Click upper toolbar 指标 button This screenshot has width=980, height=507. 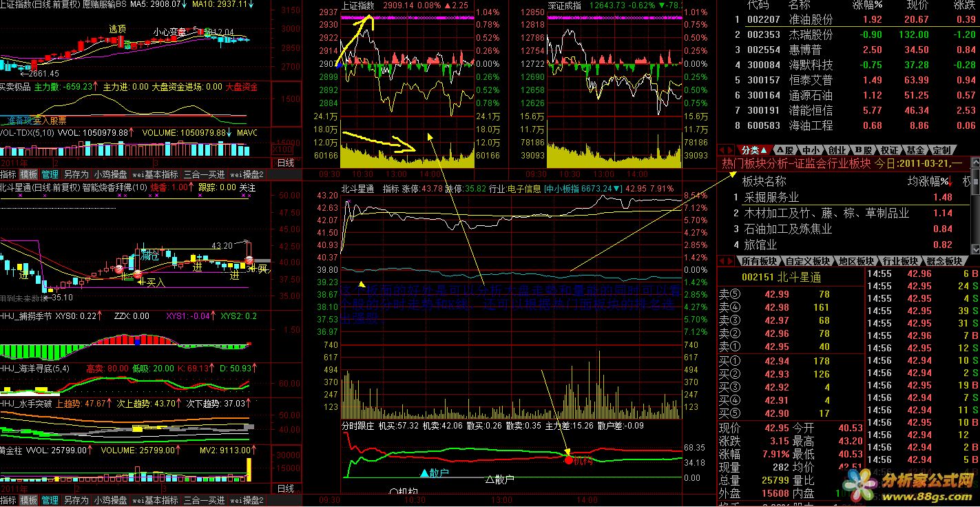click(x=8, y=174)
